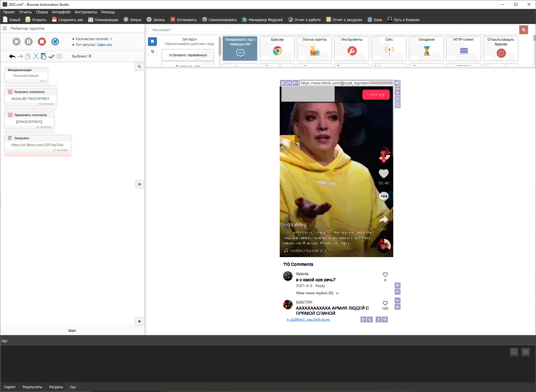Click the Open app button
This screenshot has height=392, width=536.
[x=376, y=95]
